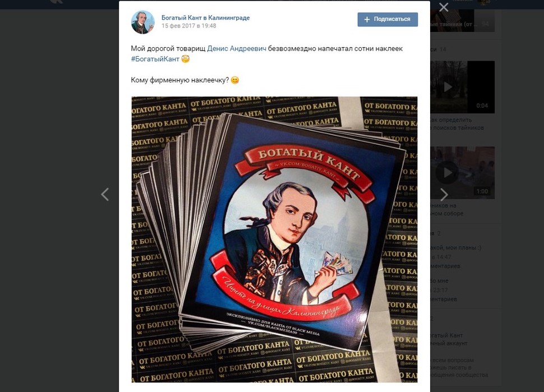Open Богатый Кант в Калининграде community link
544x392 pixels.
tap(205, 18)
